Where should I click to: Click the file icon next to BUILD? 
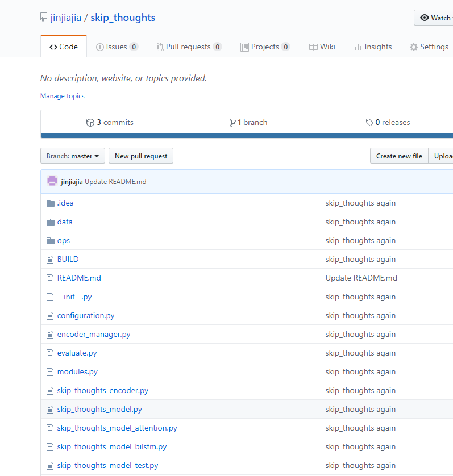[x=50, y=260]
